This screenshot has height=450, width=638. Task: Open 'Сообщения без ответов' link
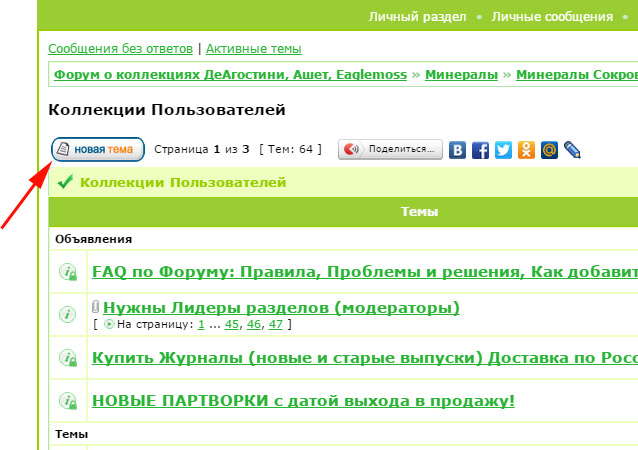[x=120, y=48]
